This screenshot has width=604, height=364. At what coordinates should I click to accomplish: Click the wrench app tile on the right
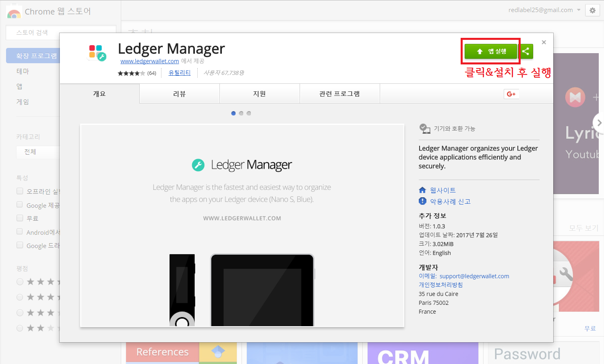pos(576,276)
